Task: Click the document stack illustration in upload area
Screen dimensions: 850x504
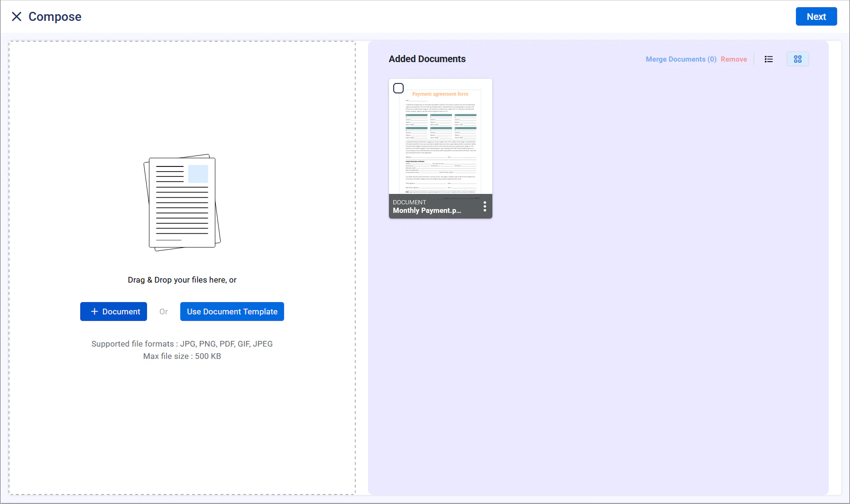Action: (x=182, y=202)
